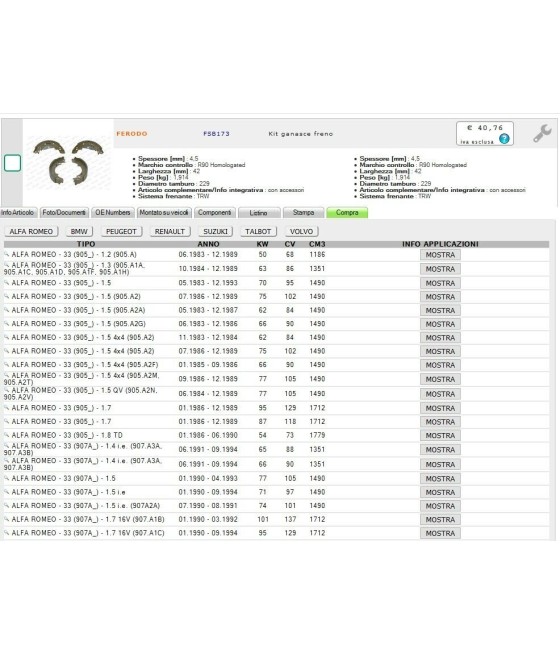Click the year range 01.1990 - 03.1992
The height and width of the screenshot is (655, 560).
pos(208,519)
